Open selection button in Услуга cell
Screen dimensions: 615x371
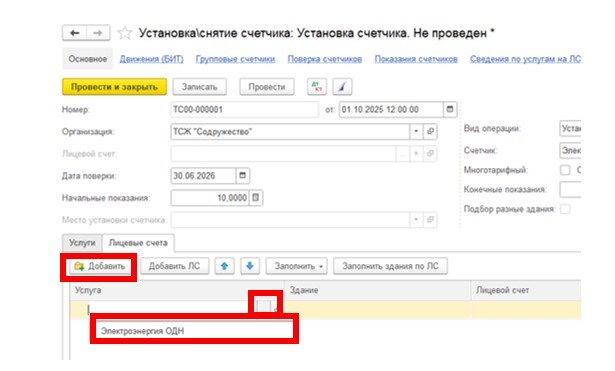pyautogui.click(x=263, y=306)
